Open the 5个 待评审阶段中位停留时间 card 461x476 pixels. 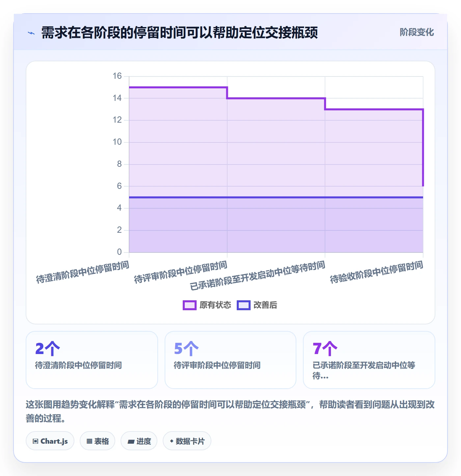tap(230, 360)
